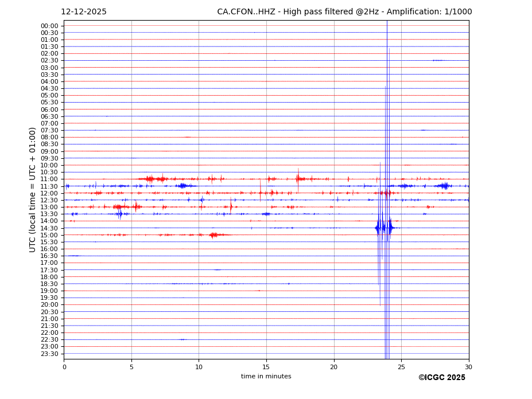Select the 11:00 time label on the y-axis
This screenshot has width=532, height=399.
point(49,179)
